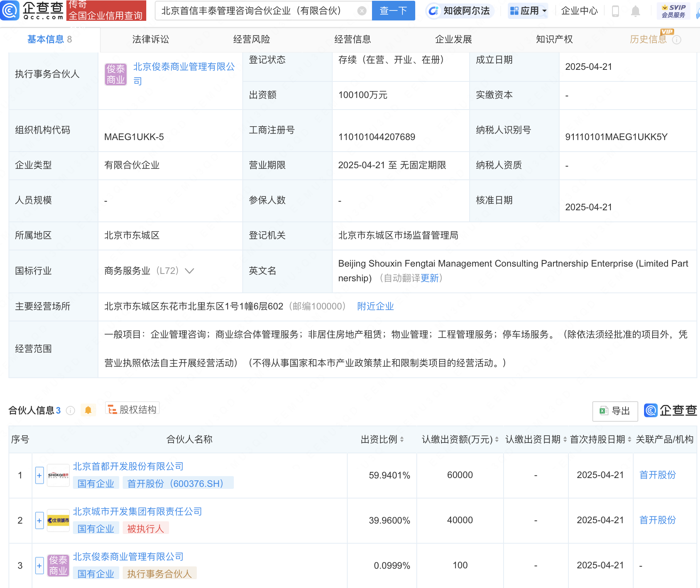The height and width of the screenshot is (588, 700).
Task: Open notifications bell in header
Action: coord(636,11)
